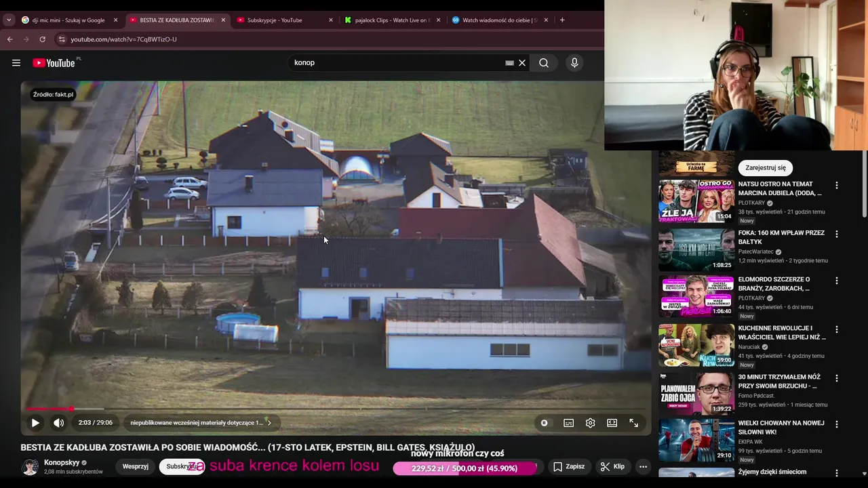The width and height of the screenshot is (868, 488).
Task: Open options menu for WIELKI CHOWANY video
Action: (836, 424)
